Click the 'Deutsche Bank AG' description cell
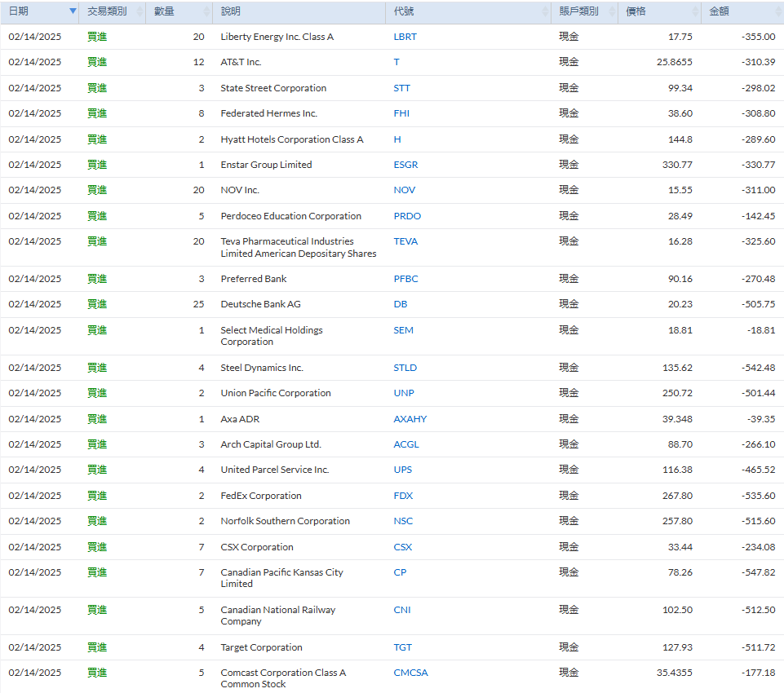This screenshot has width=784, height=693. pos(260,304)
